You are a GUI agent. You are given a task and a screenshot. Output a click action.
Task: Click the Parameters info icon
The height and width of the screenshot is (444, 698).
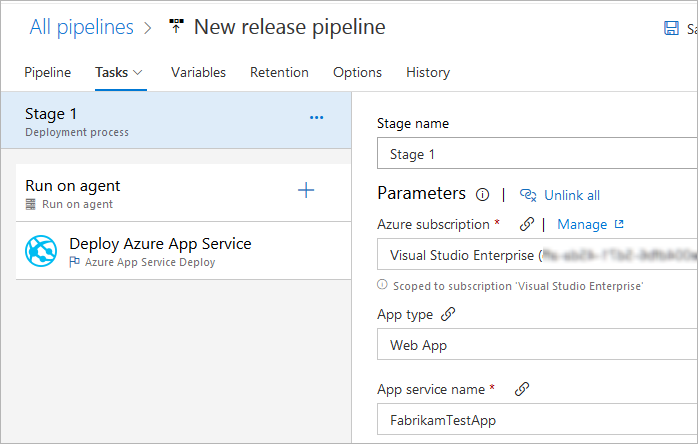point(482,195)
